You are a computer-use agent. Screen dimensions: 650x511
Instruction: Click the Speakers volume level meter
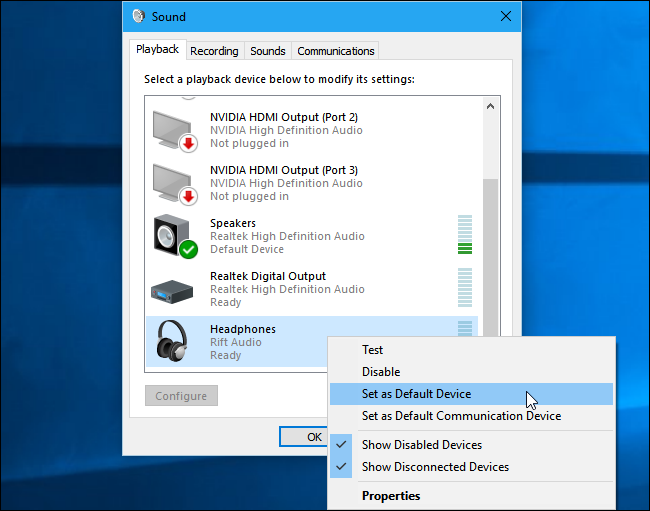tap(464, 235)
